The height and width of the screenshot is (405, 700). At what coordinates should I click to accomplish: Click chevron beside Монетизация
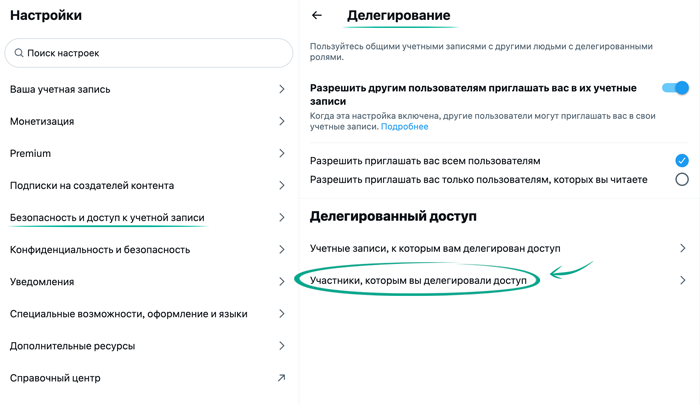281,121
